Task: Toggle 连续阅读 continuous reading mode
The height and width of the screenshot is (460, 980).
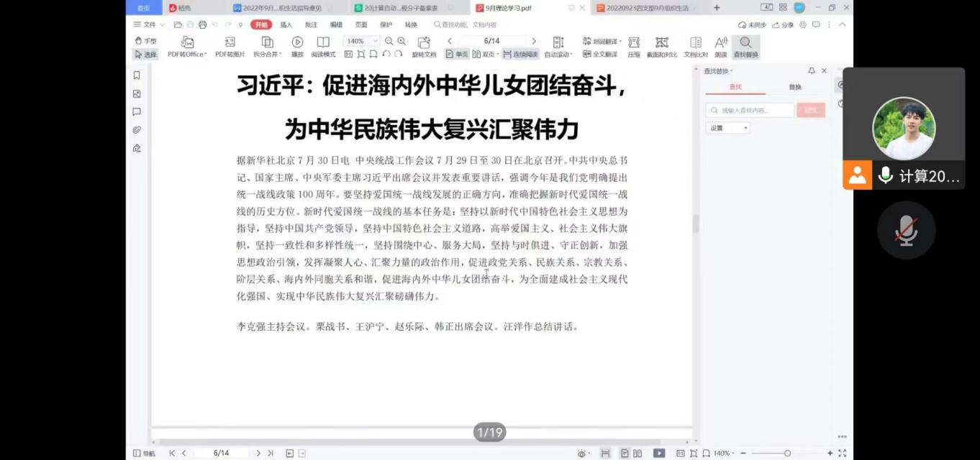Action: point(520,54)
